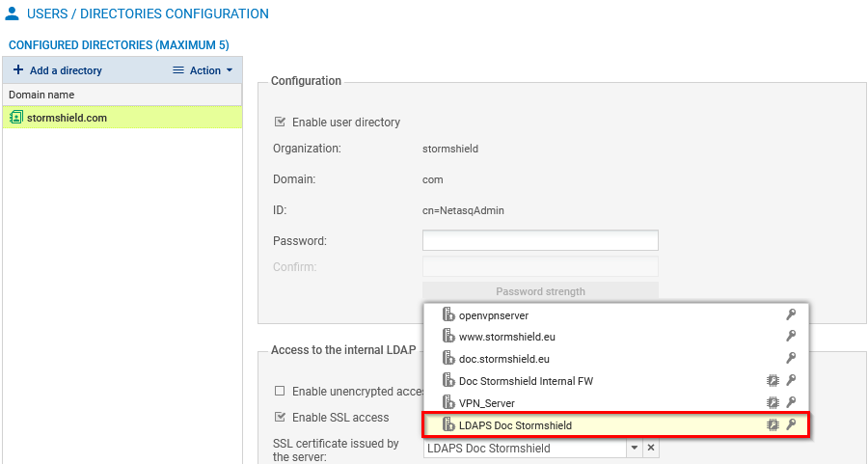Expand the SSL certificate dropdown arrow

pos(634,449)
